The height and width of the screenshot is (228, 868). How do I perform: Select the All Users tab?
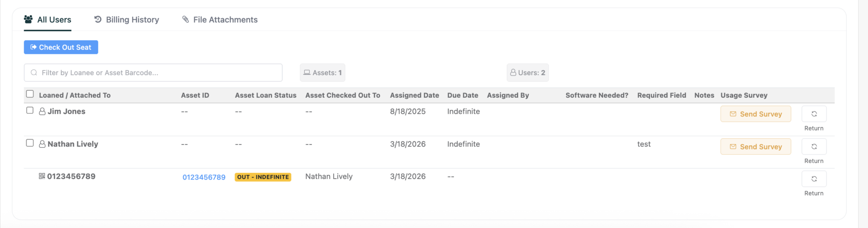pyautogui.click(x=47, y=20)
